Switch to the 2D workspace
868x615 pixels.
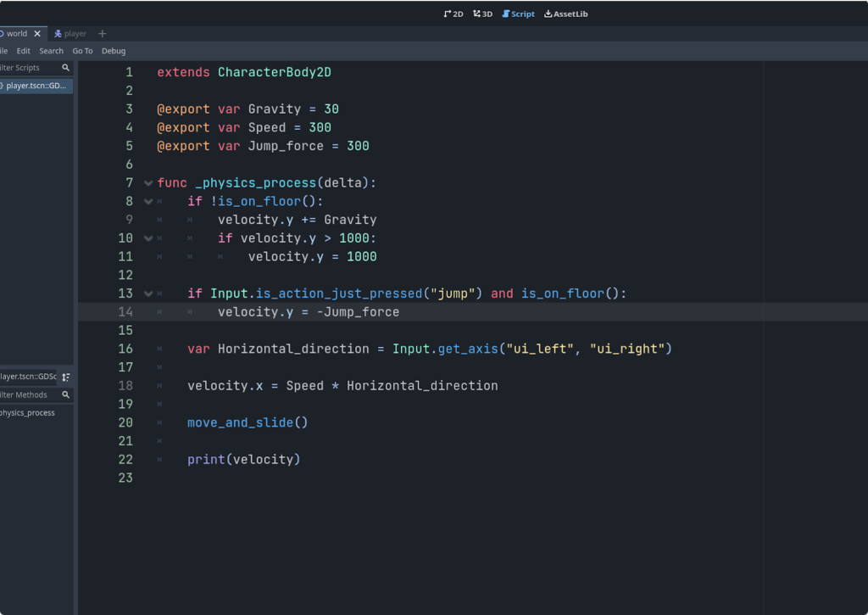coord(453,14)
